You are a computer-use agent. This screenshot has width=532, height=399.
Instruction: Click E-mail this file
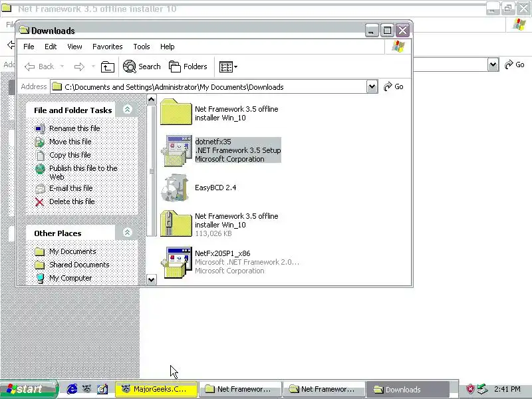click(x=71, y=188)
